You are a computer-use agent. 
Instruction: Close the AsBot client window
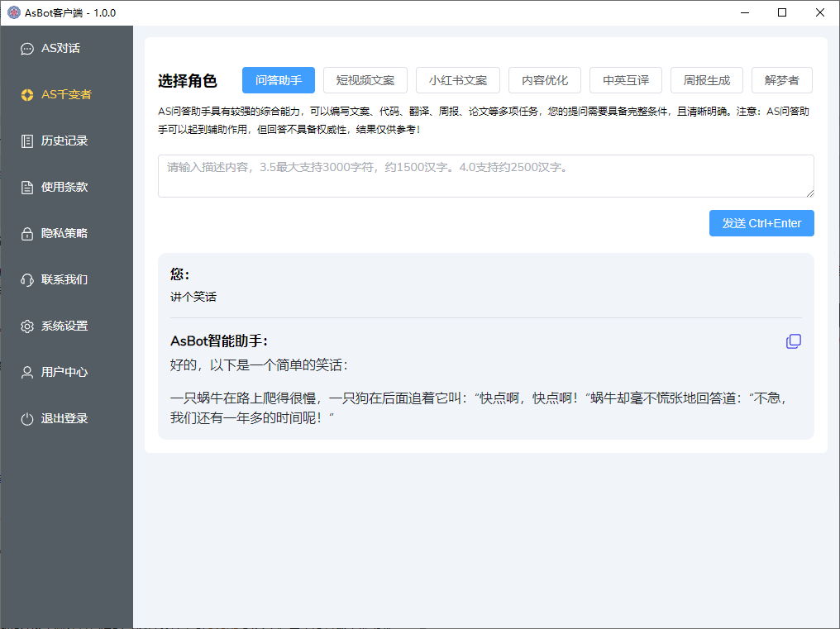(820, 12)
